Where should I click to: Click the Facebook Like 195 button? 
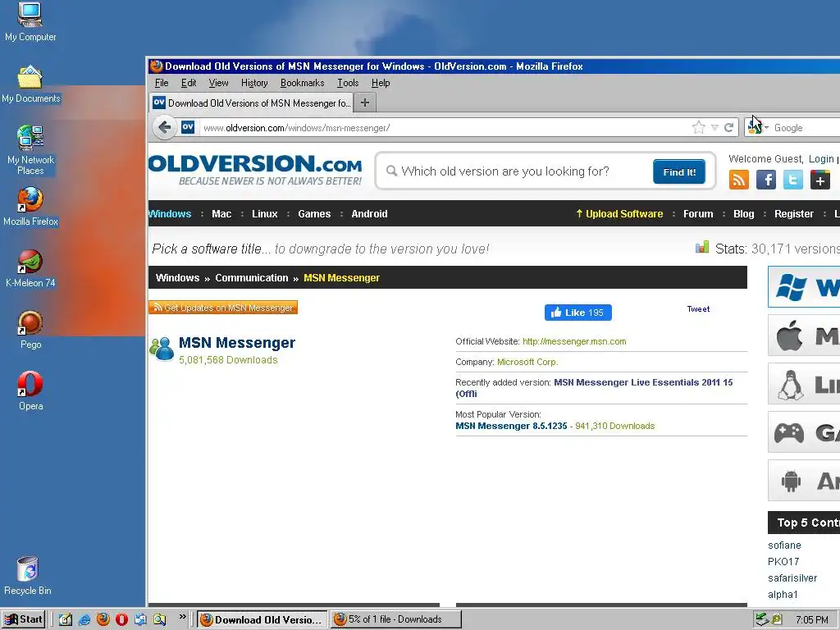[578, 313]
